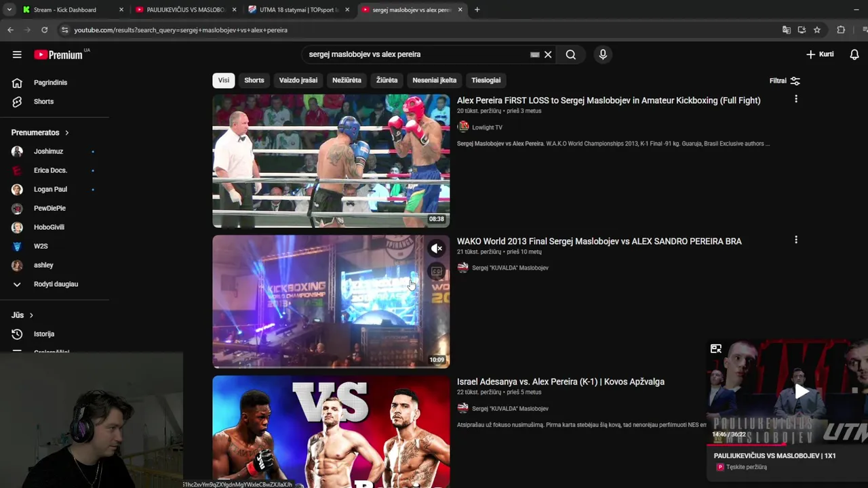Click the address bar URL field
Image resolution: width=868 pixels, height=488 pixels.
[x=420, y=30]
